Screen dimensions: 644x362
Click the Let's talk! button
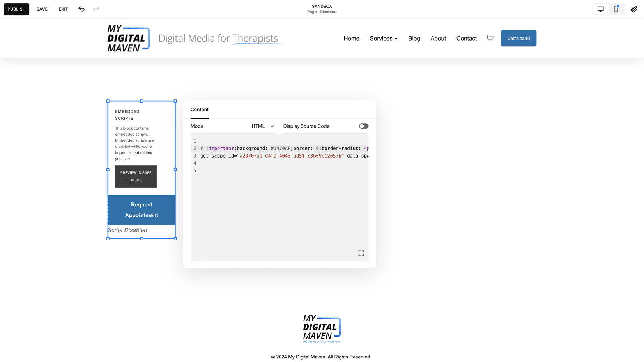[518, 38]
